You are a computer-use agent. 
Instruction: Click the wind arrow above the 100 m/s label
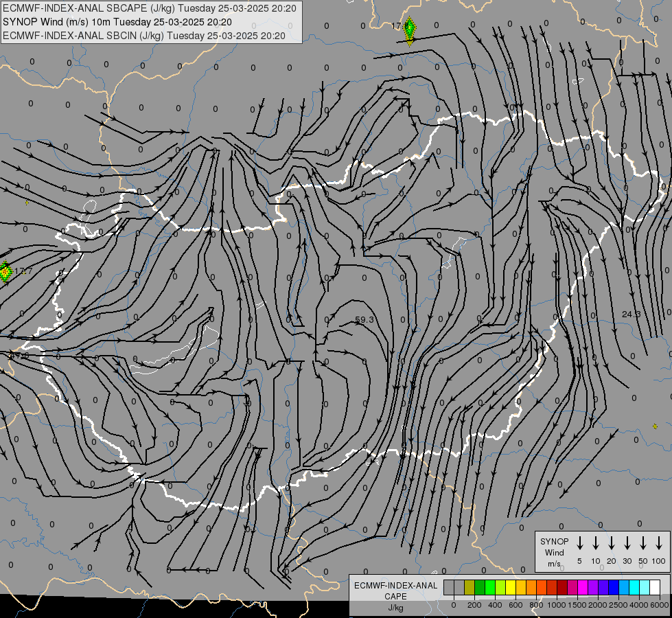tap(659, 543)
